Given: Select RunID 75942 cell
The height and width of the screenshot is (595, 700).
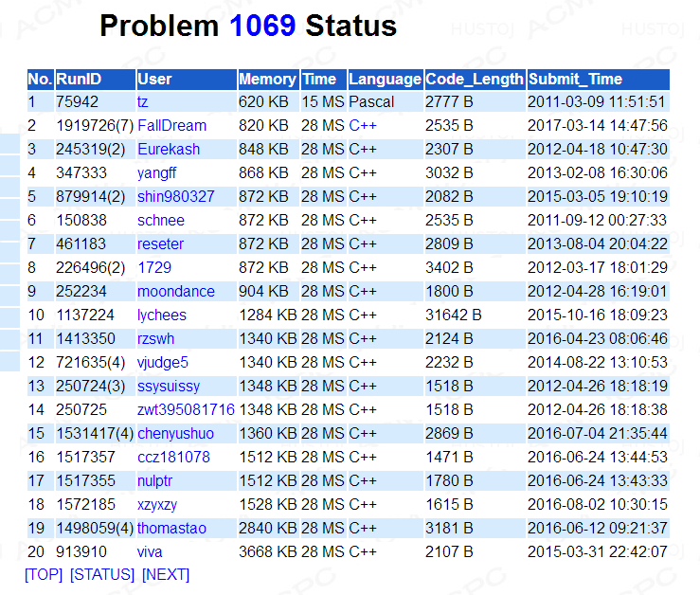Looking at the screenshot, I should (x=95, y=101).
